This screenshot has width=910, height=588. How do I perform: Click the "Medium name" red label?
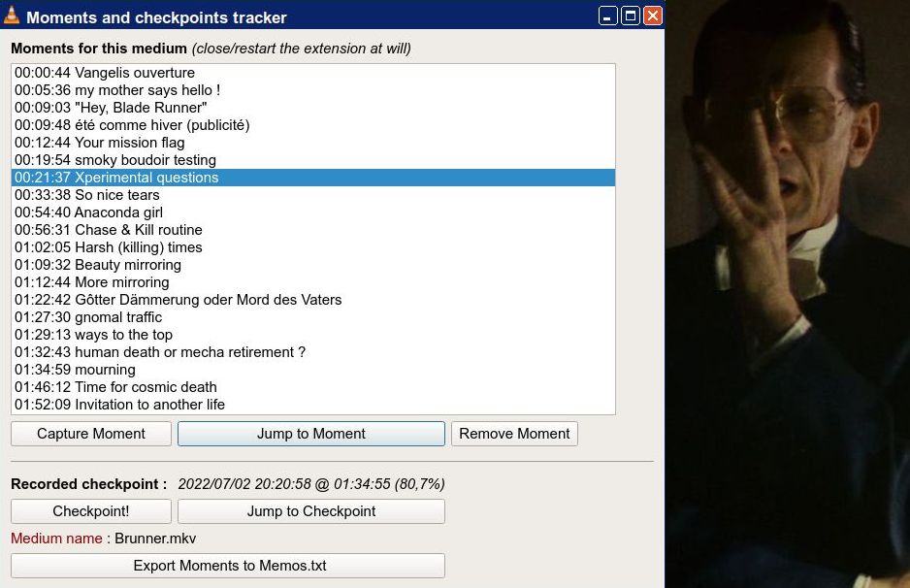point(56,539)
